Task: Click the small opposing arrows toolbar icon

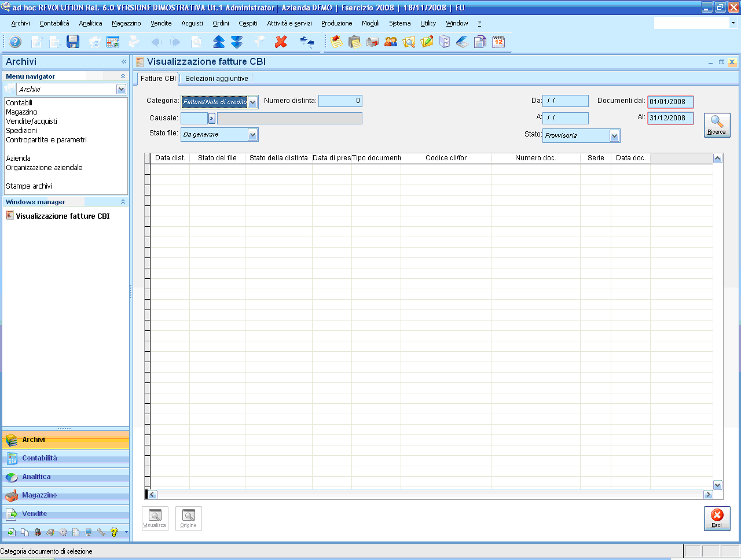Action: coord(307,42)
